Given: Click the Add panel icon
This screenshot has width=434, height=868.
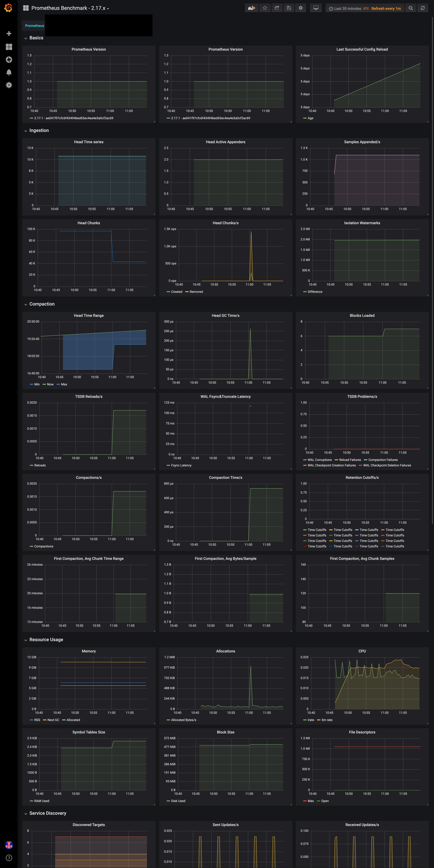Looking at the screenshot, I should pos(251,8).
